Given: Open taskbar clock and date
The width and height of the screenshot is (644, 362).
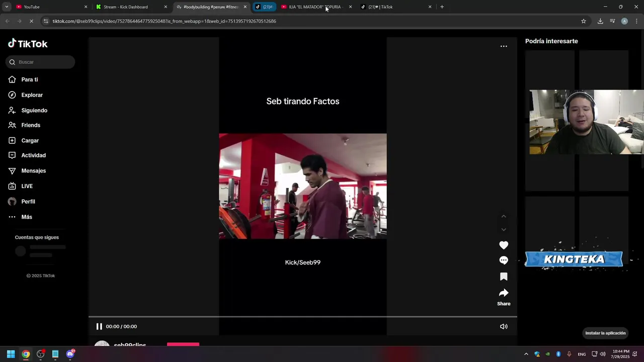Looking at the screenshot, I should point(621,354).
